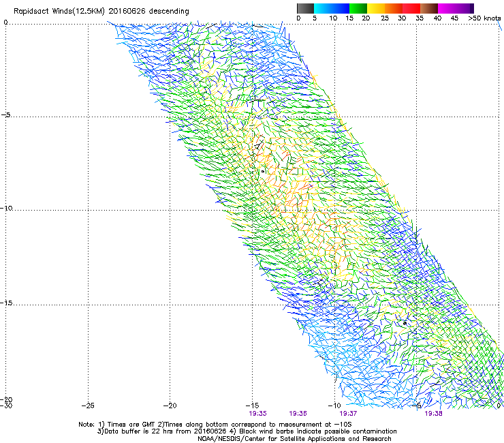
Task: Click the -15 longitude axis label
Action: tap(252, 406)
